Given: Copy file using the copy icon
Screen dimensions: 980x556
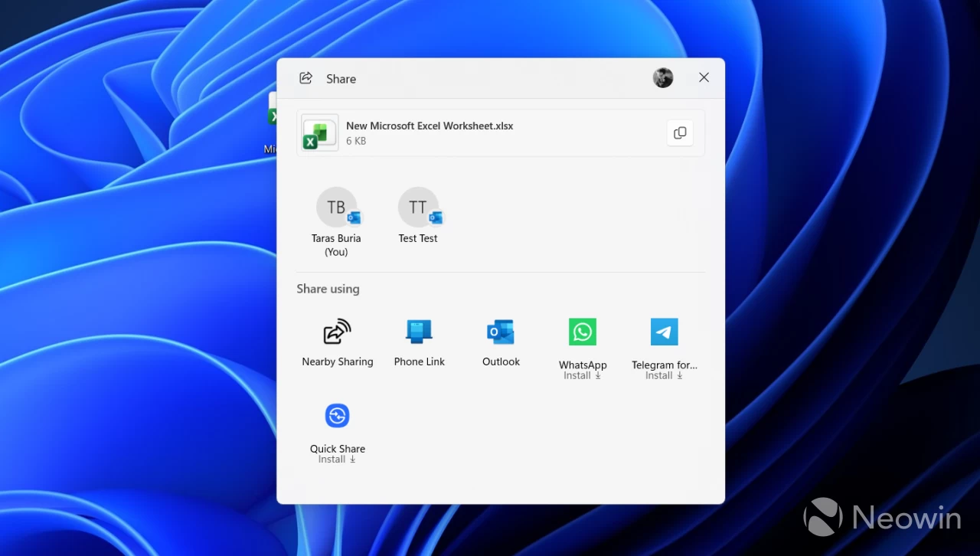Looking at the screenshot, I should click(x=680, y=132).
